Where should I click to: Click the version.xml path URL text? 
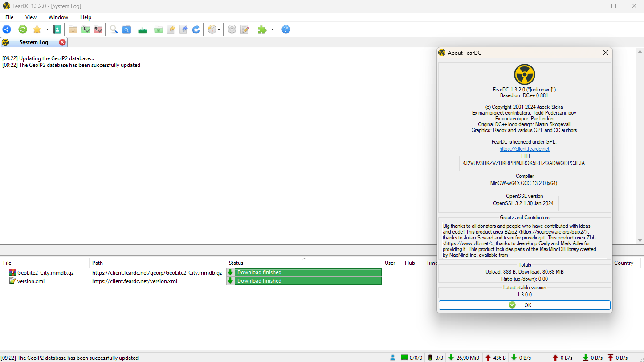135,281
